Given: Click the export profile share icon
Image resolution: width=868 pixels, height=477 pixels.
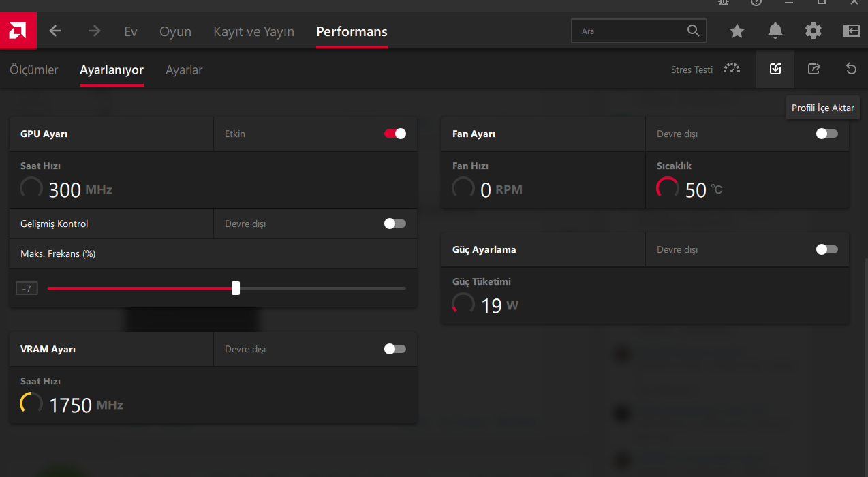Looking at the screenshot, I should point(813,69).
